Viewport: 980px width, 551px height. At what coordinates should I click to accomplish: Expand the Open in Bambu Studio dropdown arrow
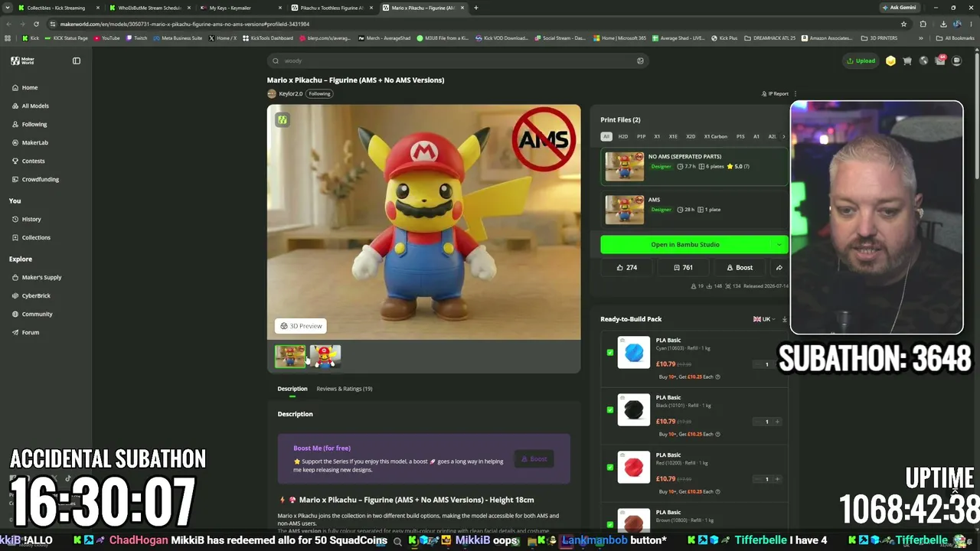pyautogui.click(x=779, y=245)
